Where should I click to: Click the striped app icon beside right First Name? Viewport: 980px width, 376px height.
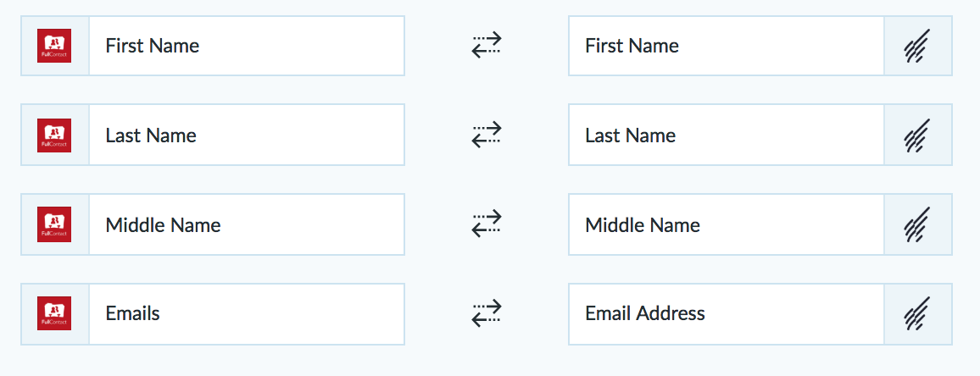917,46
